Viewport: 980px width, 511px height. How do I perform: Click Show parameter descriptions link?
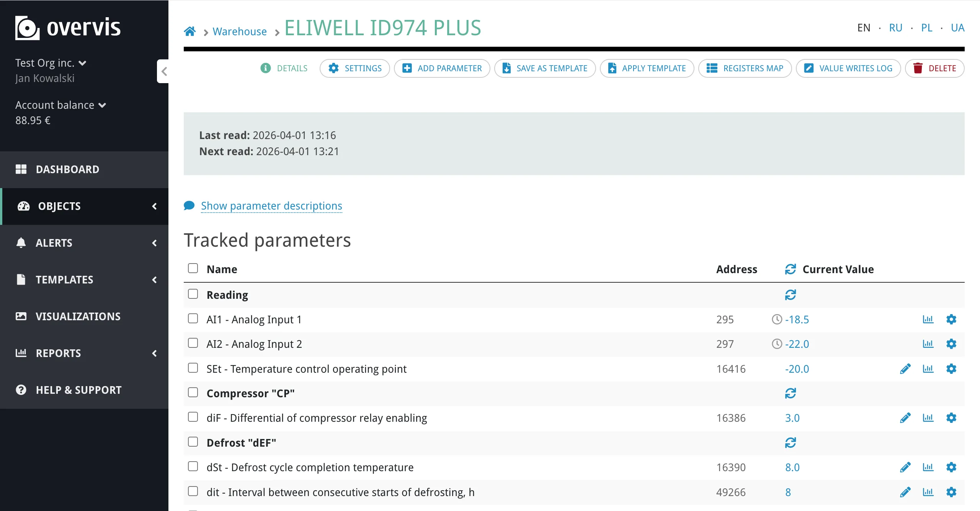[271, 206]
